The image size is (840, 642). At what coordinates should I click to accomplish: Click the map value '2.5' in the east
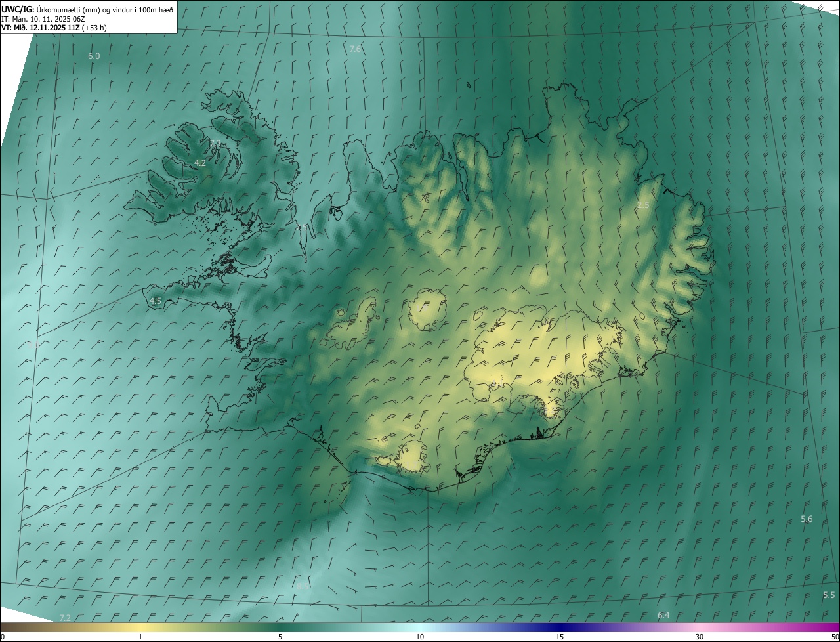pos(643,205)
